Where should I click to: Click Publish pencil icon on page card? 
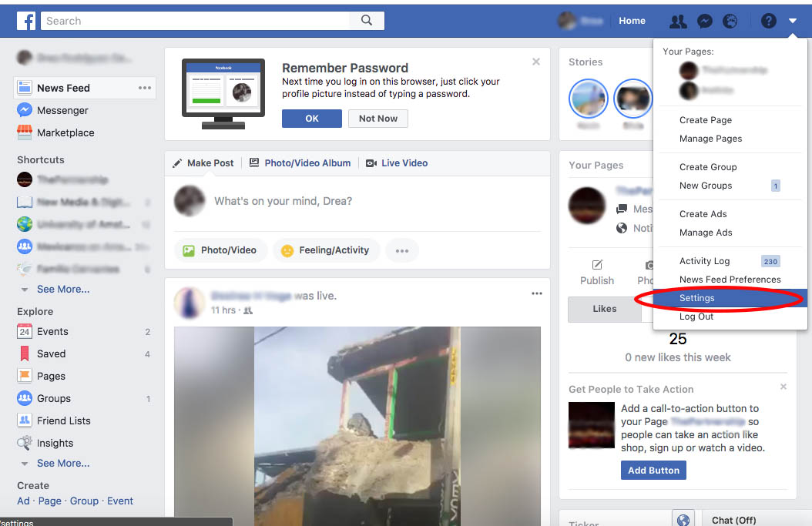597,265
